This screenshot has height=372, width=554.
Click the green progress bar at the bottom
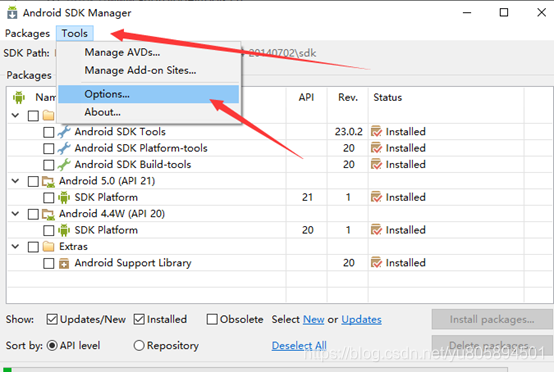click(x=7, y=370)
